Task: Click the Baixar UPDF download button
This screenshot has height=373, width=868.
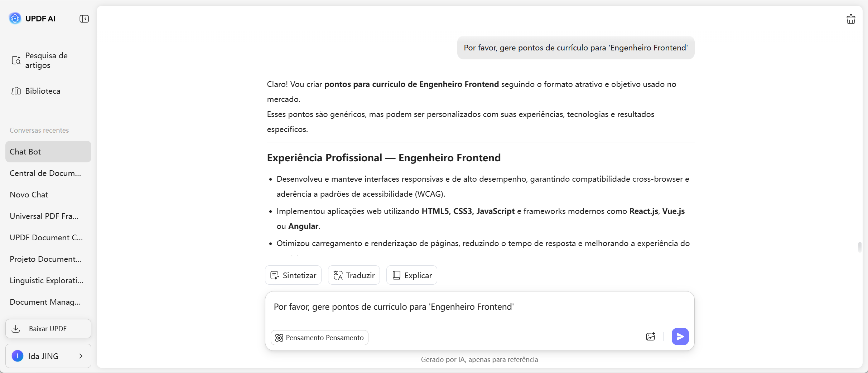Action: pos(48,329)
